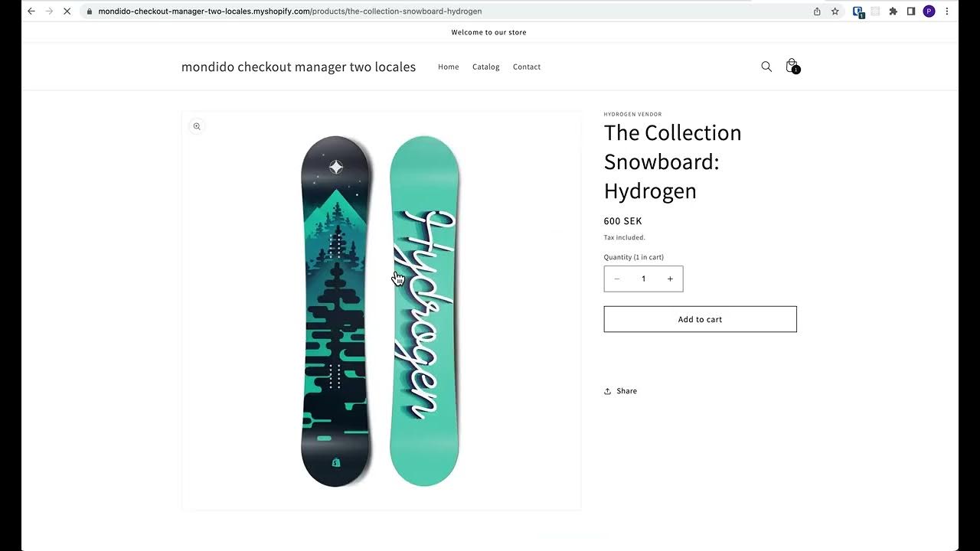This screenshot has width=980, height=551.
Task: Expand the Share product option
Action: [x=620, y=391]
